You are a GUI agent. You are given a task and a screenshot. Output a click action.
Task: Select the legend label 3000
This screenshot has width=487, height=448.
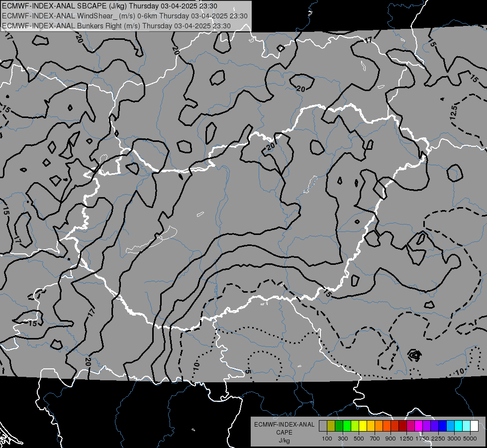[454, 439]
